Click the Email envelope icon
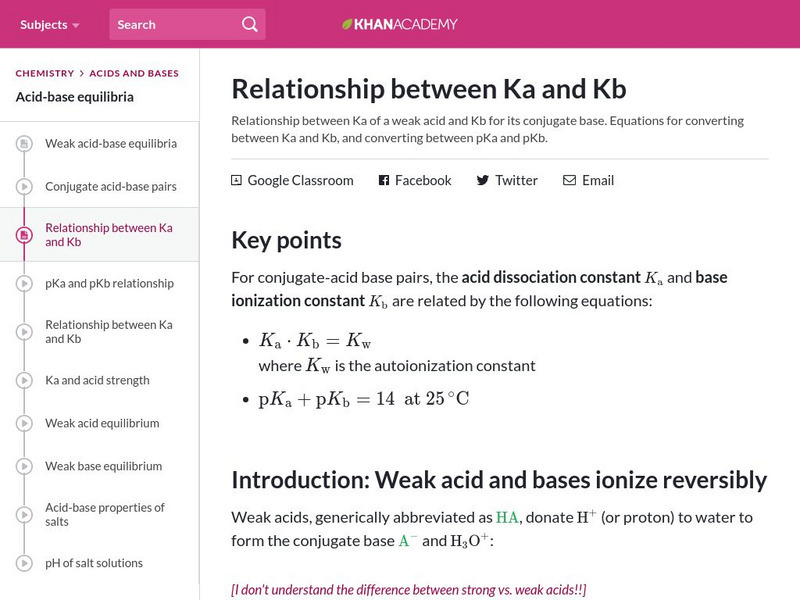Image resolution: width=800 pixels, height=600 pixels. pos(569,181)
